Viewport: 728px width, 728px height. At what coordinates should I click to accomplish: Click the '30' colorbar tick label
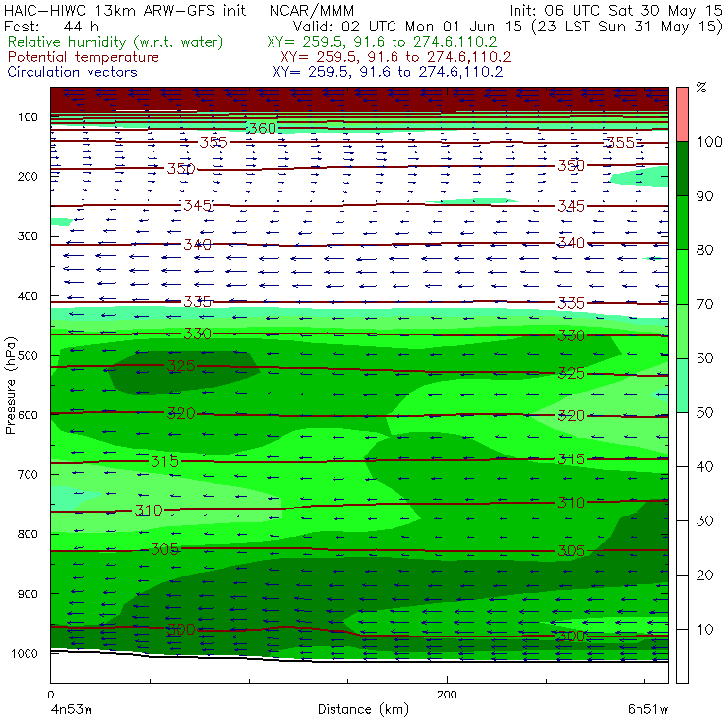[704, 520]
